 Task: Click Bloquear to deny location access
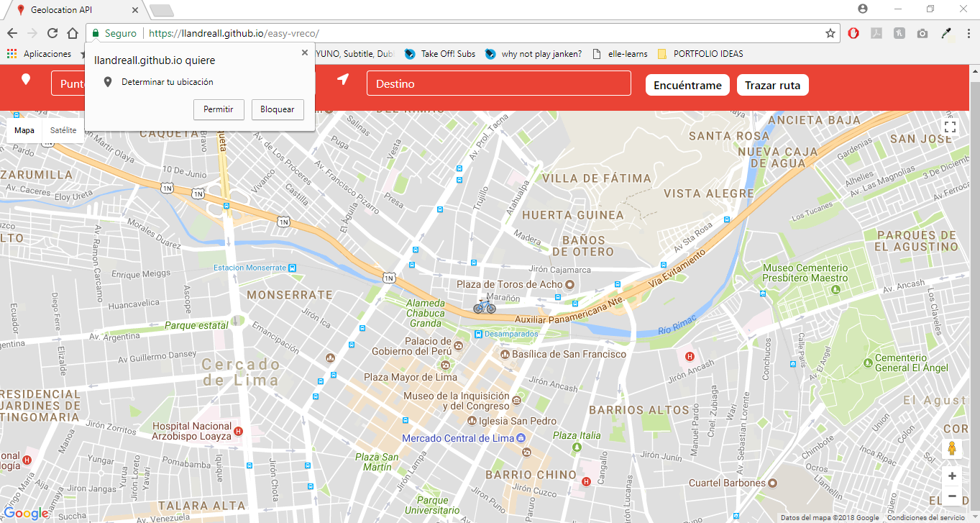click(x=278, y=109)
